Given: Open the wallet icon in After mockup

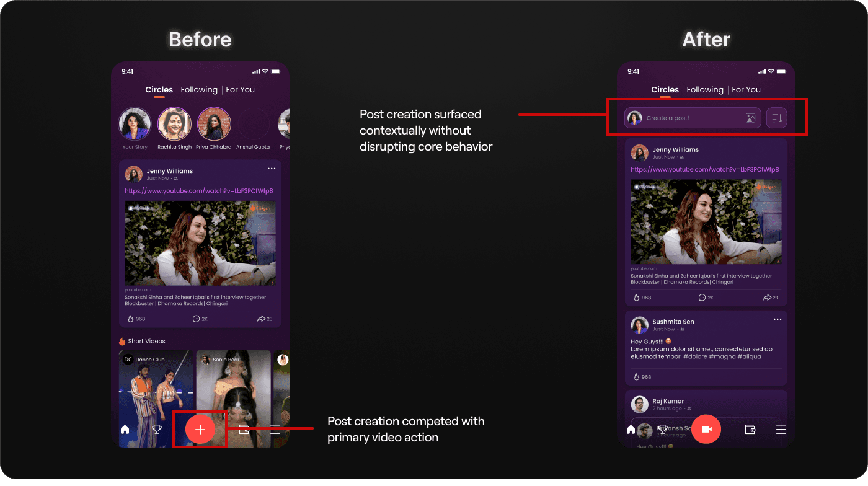Looking at the screenshot, I should [750, 429].
